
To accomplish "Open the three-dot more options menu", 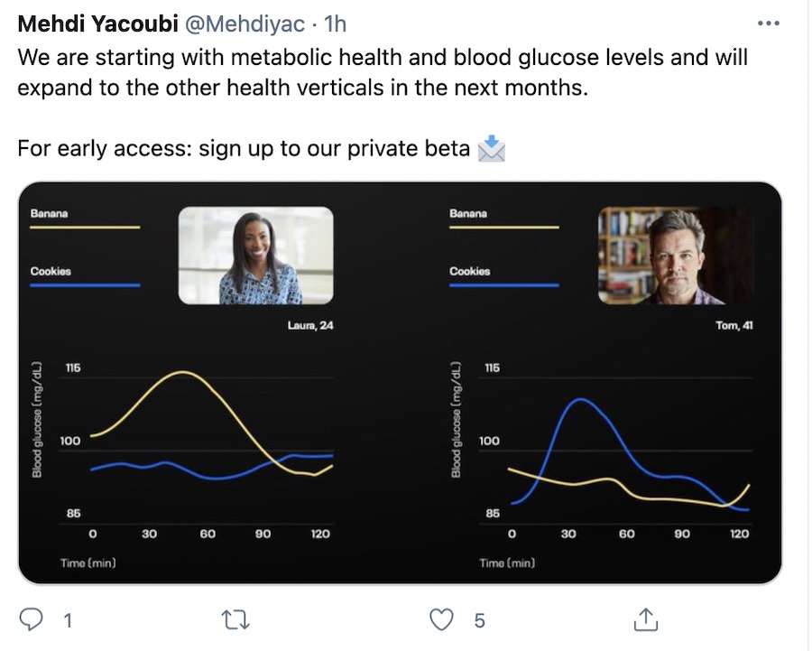I will coord(768,23).
